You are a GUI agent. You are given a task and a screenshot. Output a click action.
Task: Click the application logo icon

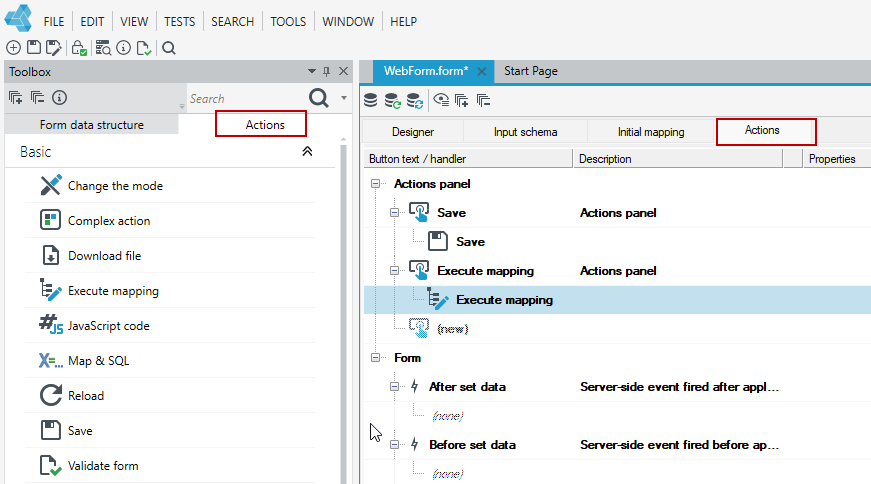click(x=18, y=17)
